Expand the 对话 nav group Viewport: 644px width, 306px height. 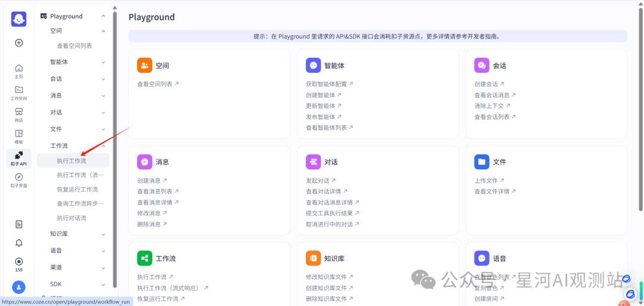tap(104, 112)
